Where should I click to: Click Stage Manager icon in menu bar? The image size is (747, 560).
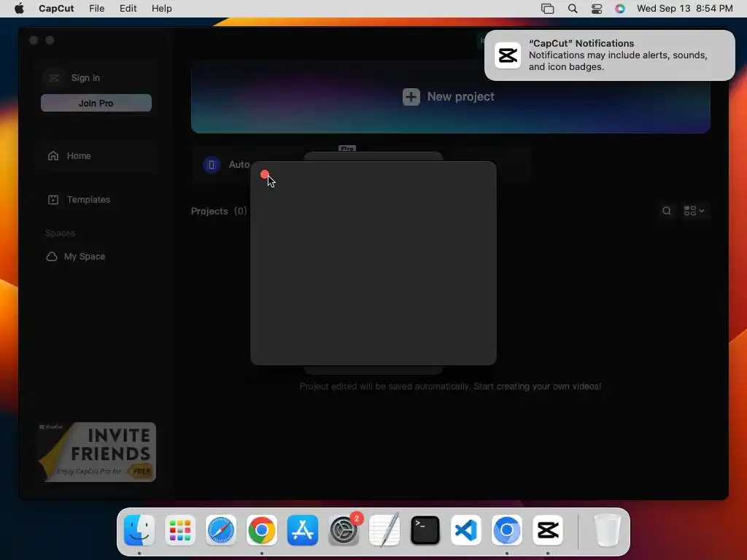pyautogui.click(x=548, y=9)
